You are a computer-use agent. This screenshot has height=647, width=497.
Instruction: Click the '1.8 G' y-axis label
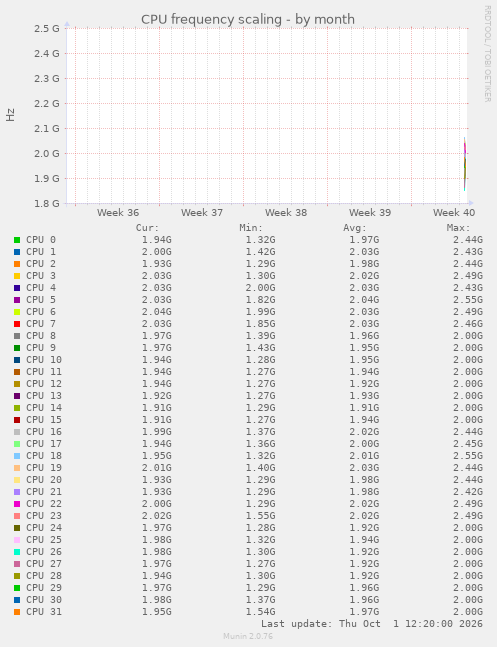[x=46, y=203]
